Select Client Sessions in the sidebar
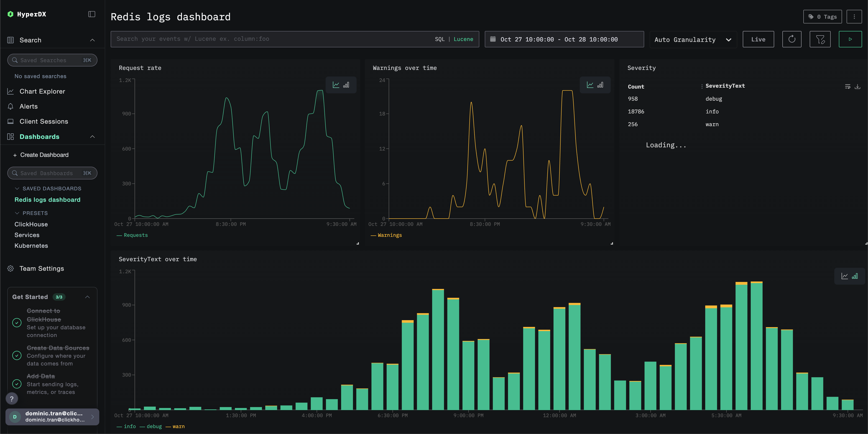Image resolution: width=868 pixels, height=434 pixels. pyautogui.click(x=43, y=121)
